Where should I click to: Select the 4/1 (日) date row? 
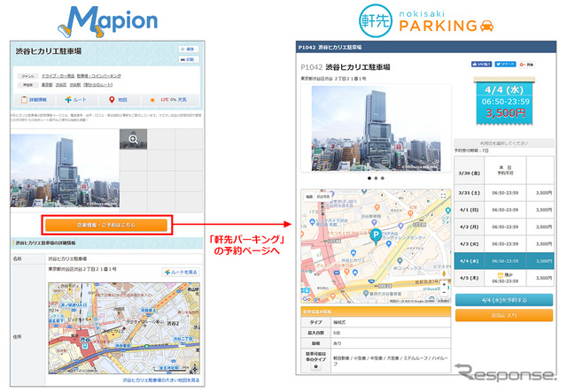pyautogui.click(x=504, y=210)
